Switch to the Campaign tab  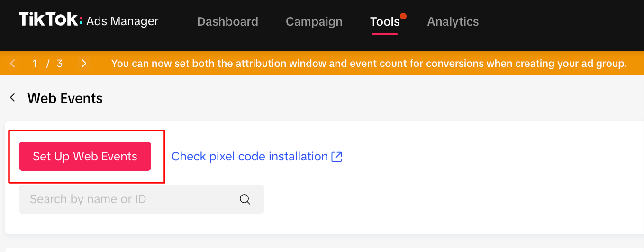pyautogui.click(x=314, y=21)
